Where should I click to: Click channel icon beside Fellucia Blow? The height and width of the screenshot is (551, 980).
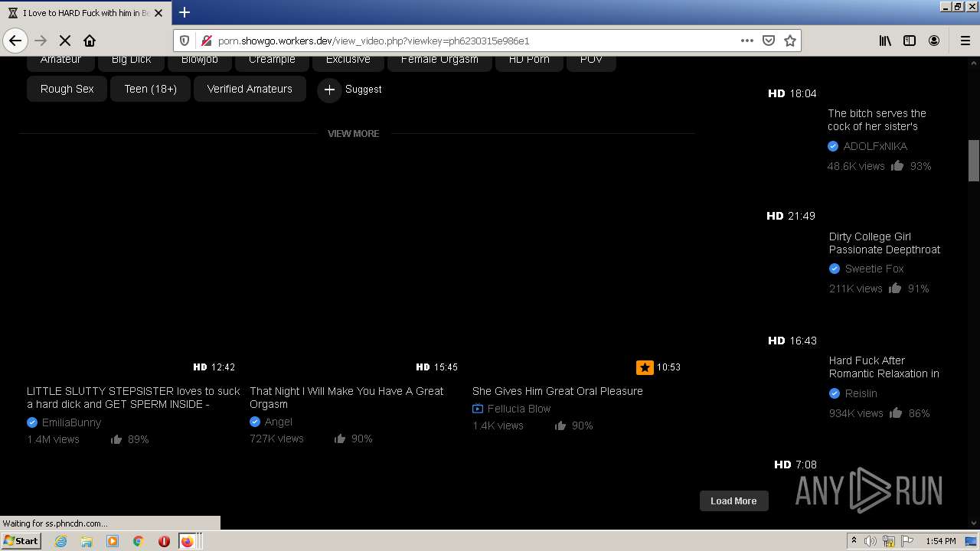tap(478, 409)
